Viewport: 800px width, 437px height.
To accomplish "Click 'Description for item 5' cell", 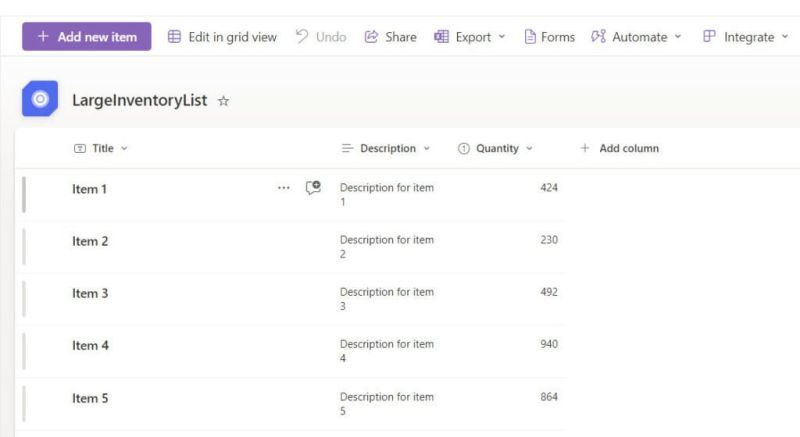I will tap(387, 403).
